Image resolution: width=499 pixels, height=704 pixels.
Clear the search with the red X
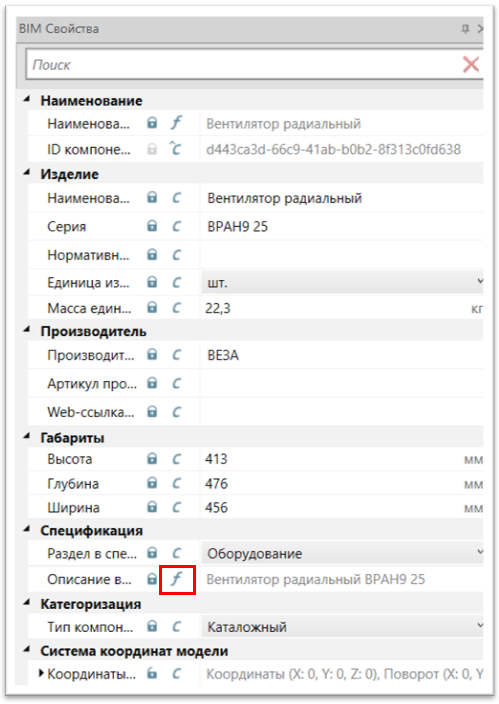tap(471, 65)
